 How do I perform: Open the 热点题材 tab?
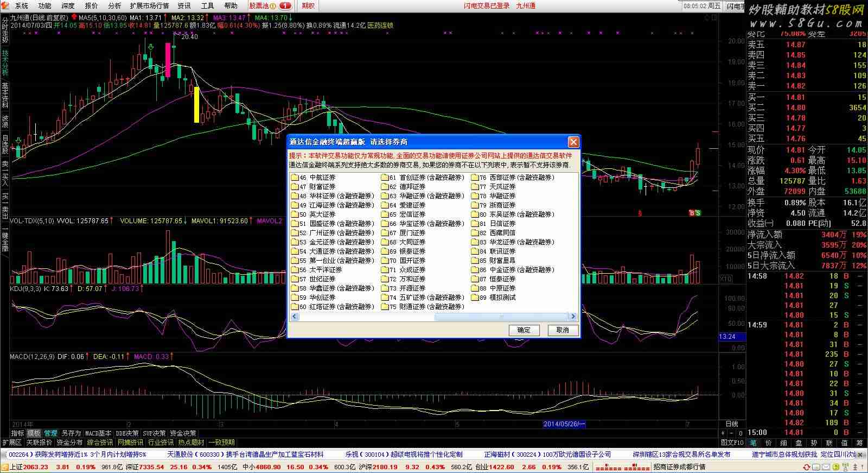pos(191,443)
